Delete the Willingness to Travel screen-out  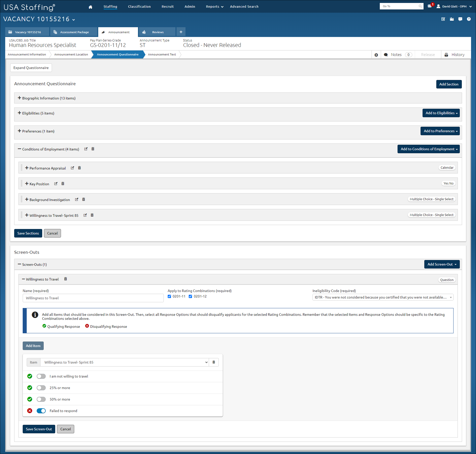tap(65, 279)
